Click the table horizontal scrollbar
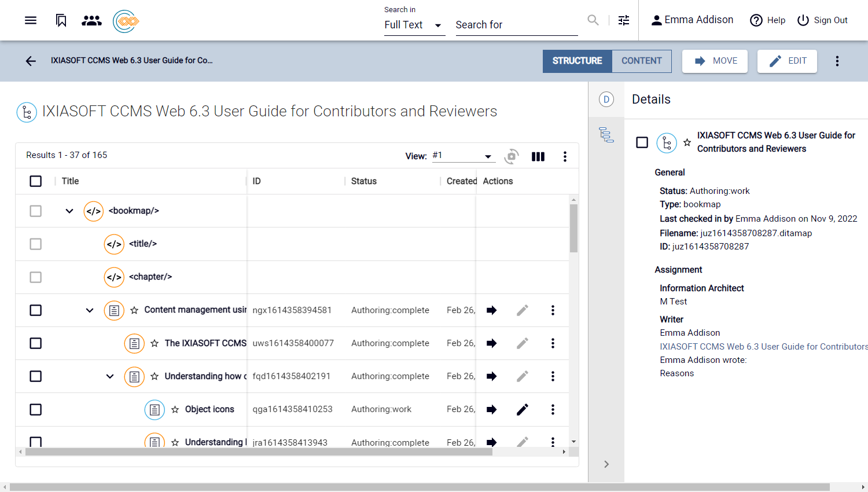868x492 pixels. click(259, 452)
